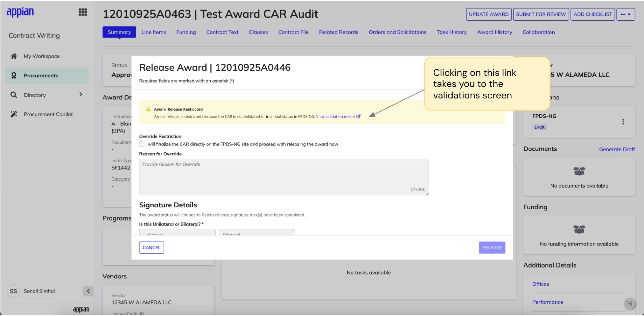Open the Contract File tab
644x316 pixels.
293,32
